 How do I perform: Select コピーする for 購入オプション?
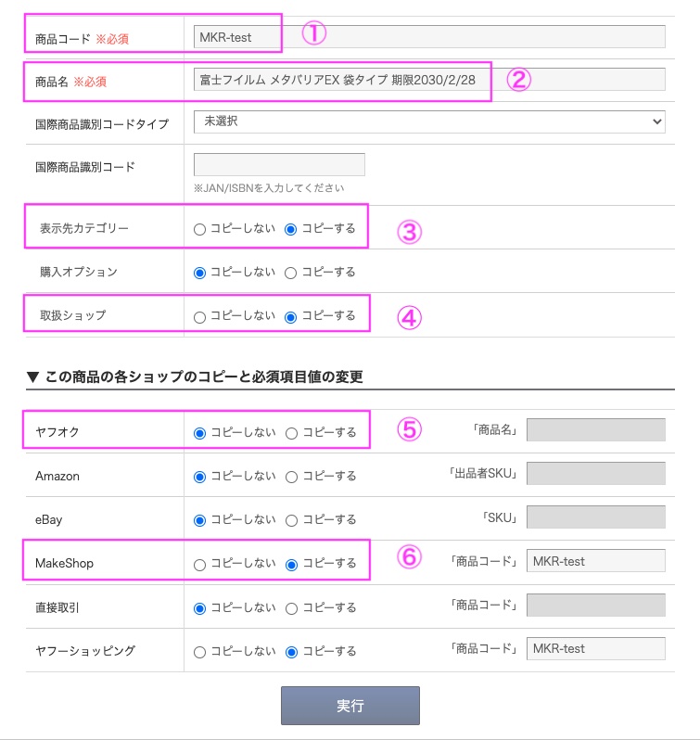click(291, 273)
